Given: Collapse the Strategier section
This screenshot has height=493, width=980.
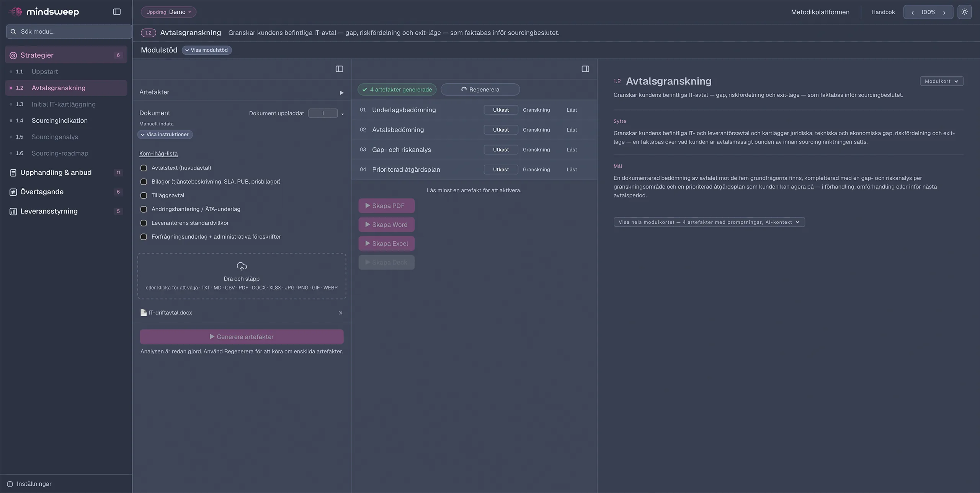Looking at the screenshot, I should pyautogui.click(x=66, y=55).
